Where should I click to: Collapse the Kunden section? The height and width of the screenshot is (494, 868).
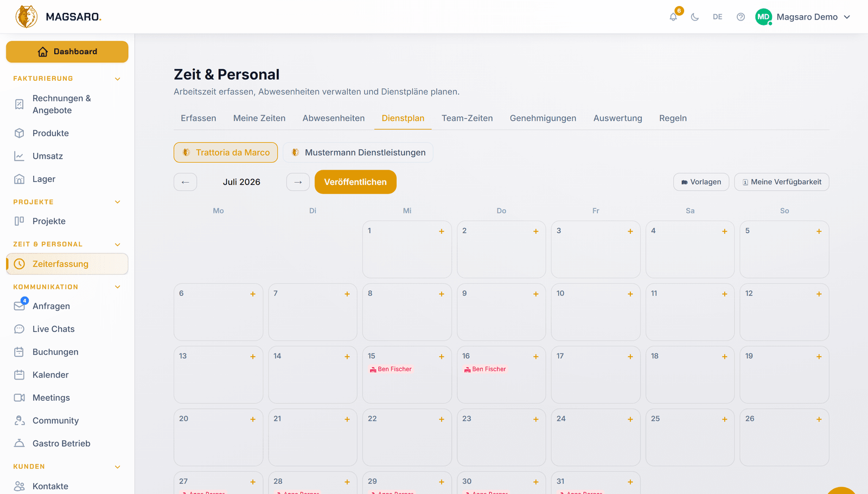[x=118, y=467]
